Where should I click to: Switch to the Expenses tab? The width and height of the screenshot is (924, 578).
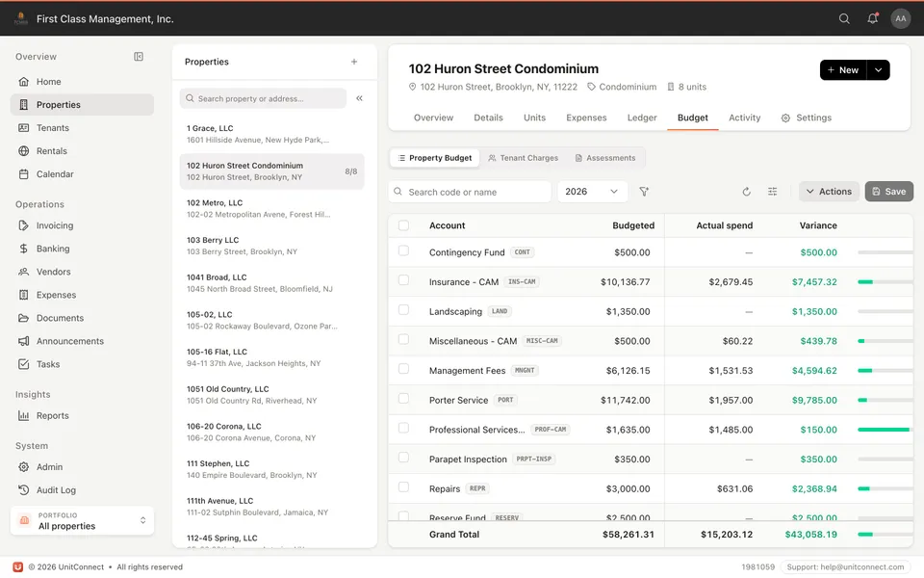586,118
